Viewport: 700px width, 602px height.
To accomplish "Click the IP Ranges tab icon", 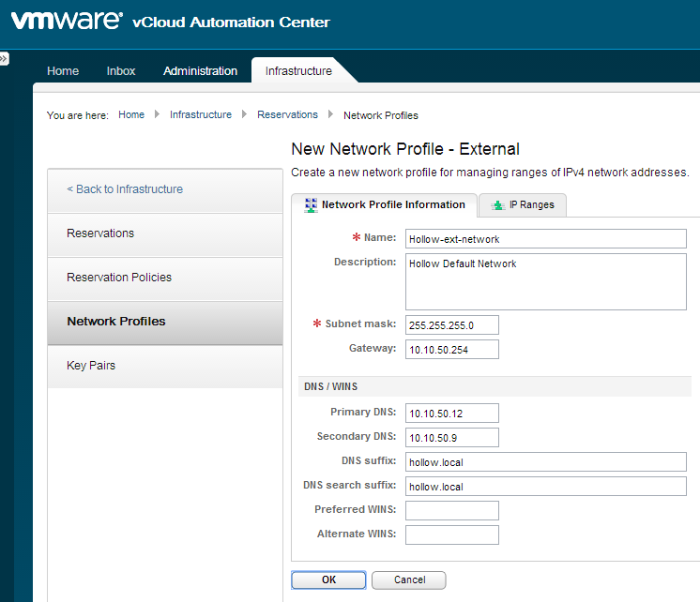I will click(x=497, y=205).
